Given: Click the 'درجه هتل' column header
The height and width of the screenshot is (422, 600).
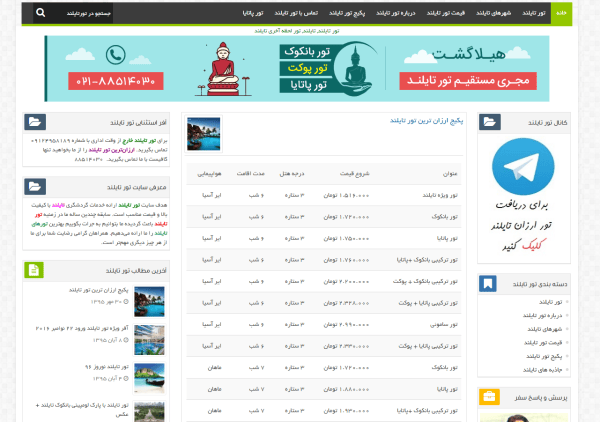Looking at the screenshot, I should pyautogui.click(x=292, y=174).
